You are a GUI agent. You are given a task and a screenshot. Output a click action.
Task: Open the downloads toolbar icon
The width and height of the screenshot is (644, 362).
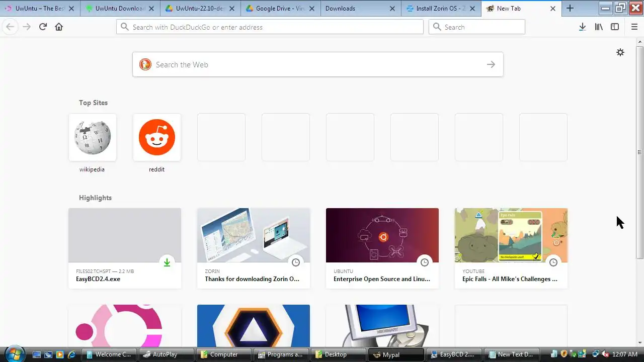pyautogui.click(x=582, y=27)
